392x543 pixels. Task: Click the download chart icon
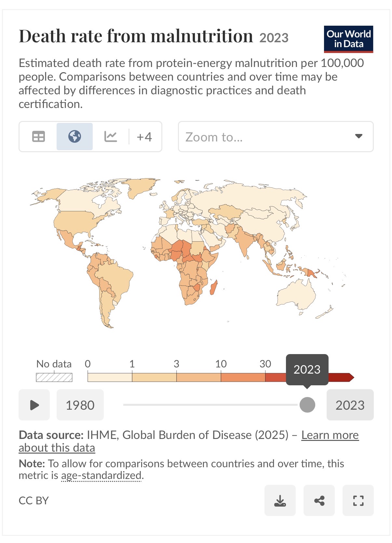click(x=280, y=500)
